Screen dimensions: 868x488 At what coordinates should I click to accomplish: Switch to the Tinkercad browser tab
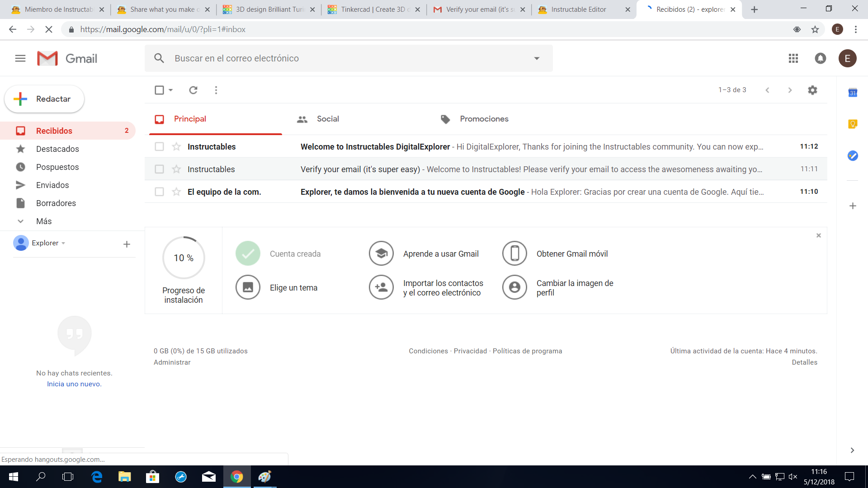coord(374,9)
